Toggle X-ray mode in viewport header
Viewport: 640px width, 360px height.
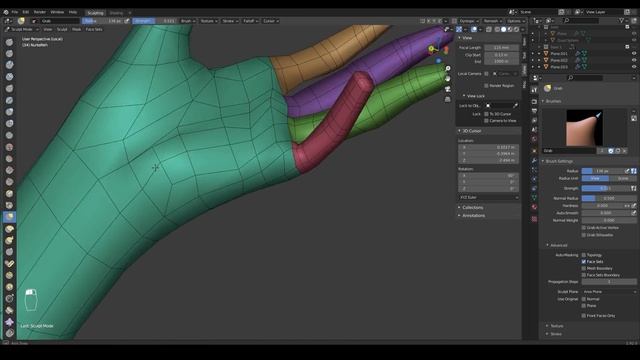(489, 29)
